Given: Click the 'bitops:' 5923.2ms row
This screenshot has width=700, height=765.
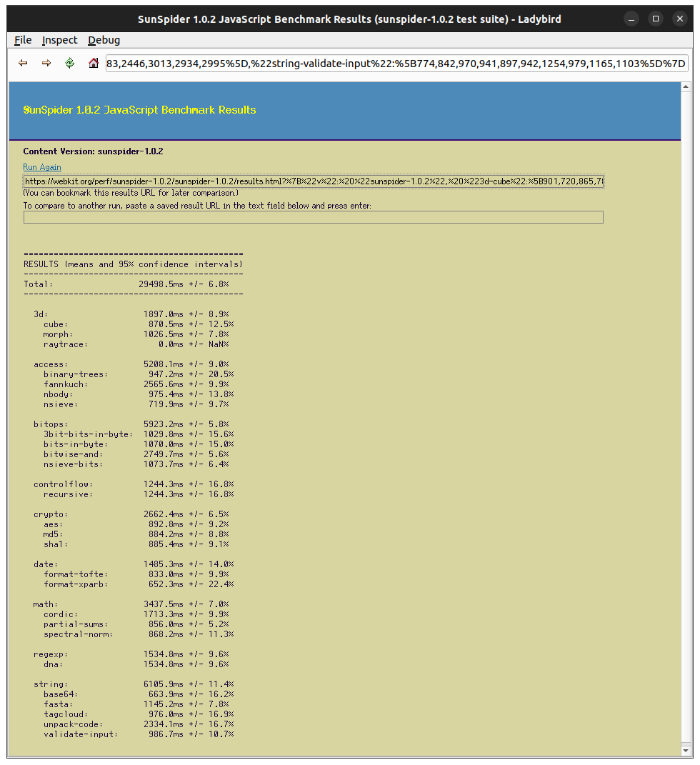Looking at the screenshot, I should point(131,424).
